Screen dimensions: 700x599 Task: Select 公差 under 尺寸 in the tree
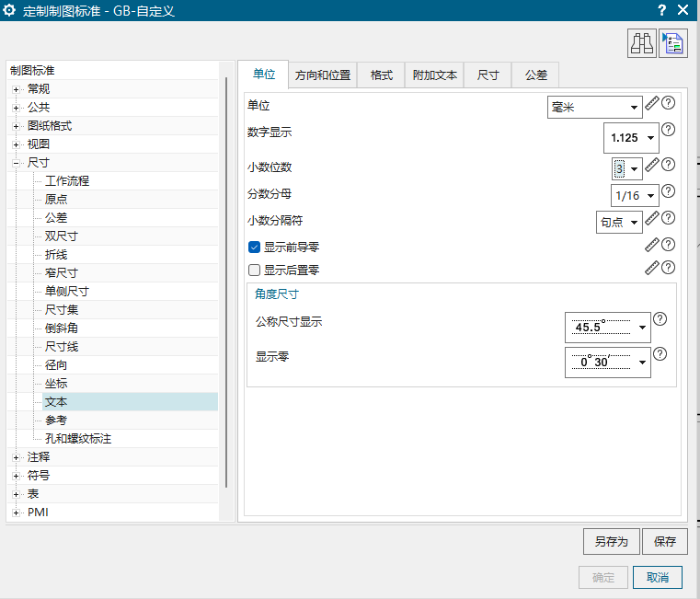(56, 218)
